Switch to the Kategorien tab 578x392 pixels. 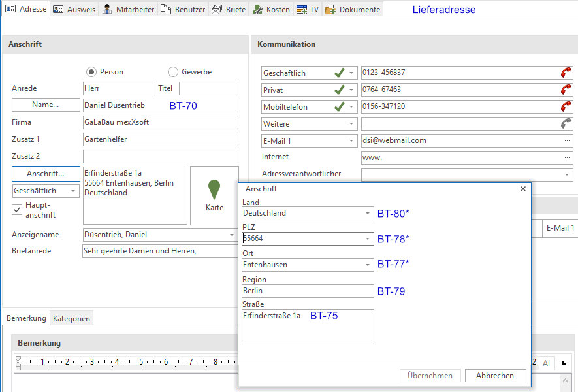(x=71, y=319)
